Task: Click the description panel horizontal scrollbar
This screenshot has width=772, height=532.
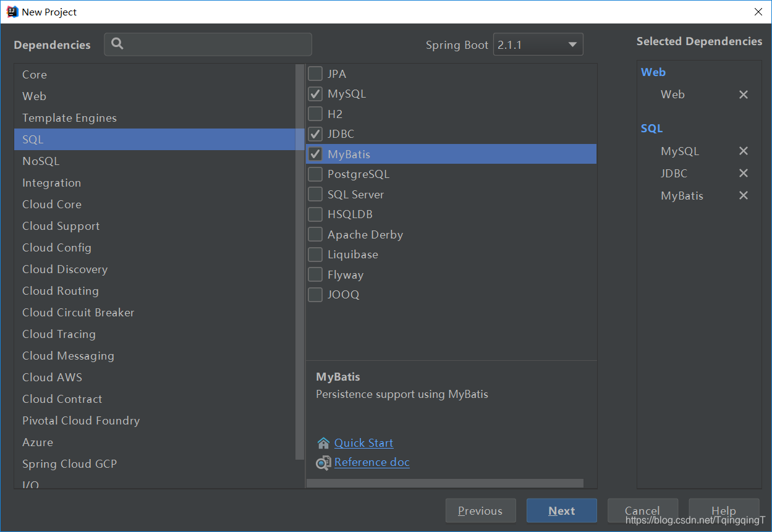Action: coord(445,483)
